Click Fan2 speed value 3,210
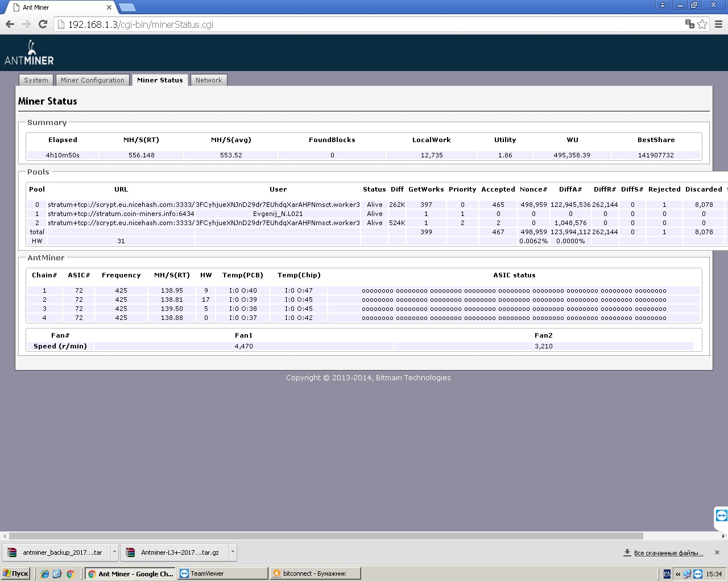The width and height of the screenshot is (728, 582). pyautogui.click(x=544, y=346)
